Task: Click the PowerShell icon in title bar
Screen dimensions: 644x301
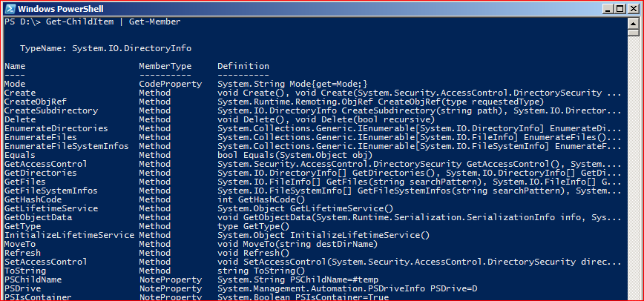Action: (10, 9)
